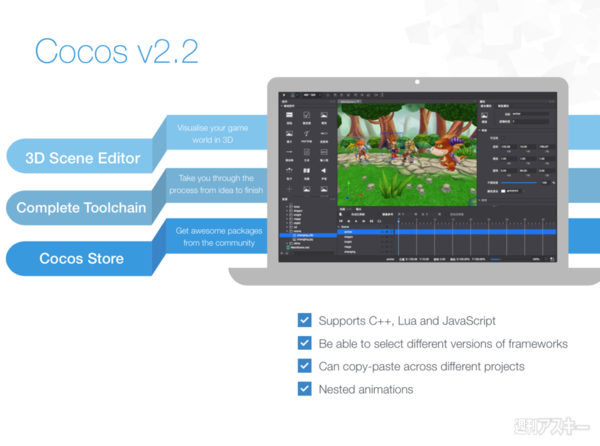Click the lock icon on archer timeline row
Screen dimensions: 600x446
pos(391,232)
